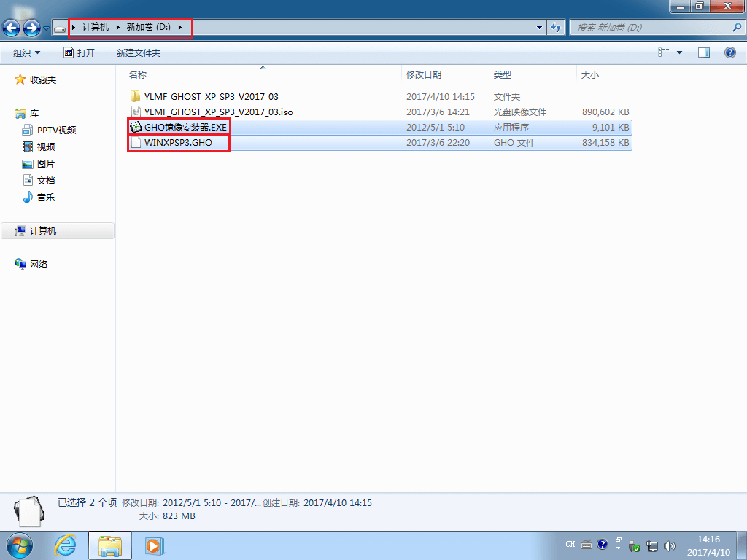Launch the media player taskbar icon
The height and width of the screenshot is (560, 747).
[152, 545]
